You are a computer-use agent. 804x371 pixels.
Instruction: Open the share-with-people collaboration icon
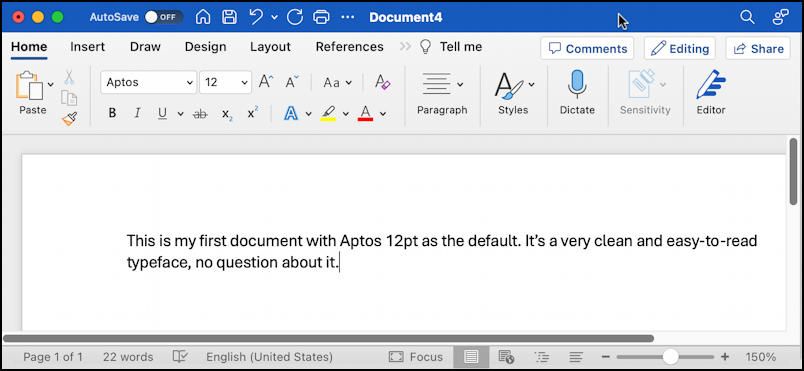(x=780, y=17)
